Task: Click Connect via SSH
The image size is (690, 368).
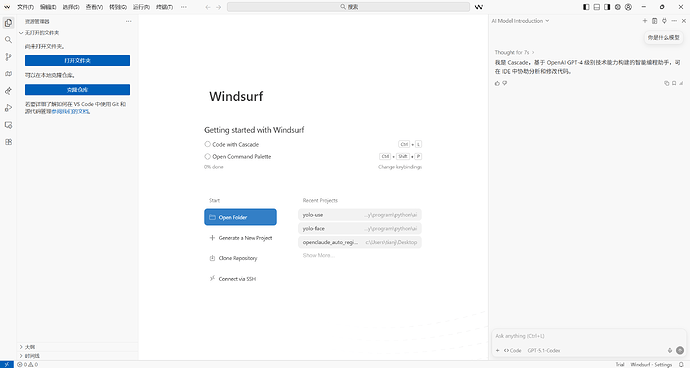Action: tap(233, 279)
